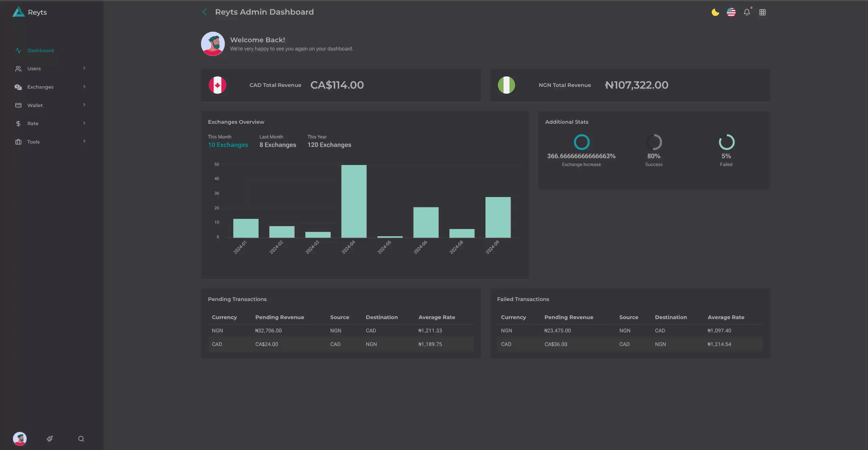Expand the Rate sidebar menu
868x450 pixels.
point(84,123)
